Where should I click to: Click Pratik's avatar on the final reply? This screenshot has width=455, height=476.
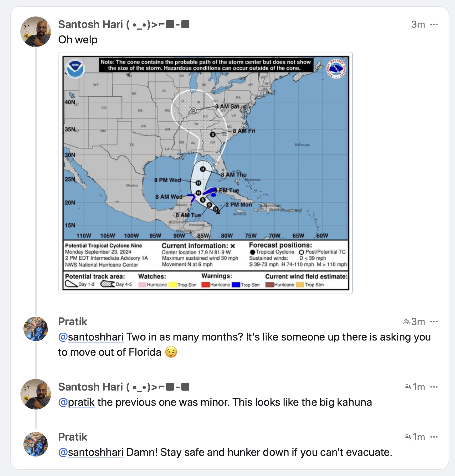point(36,444)
